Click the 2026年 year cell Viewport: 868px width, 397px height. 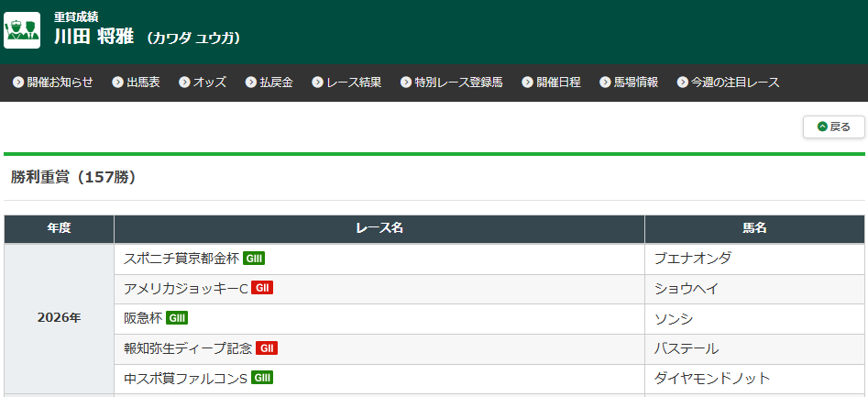pyautogui.click(x=59, y=318)
